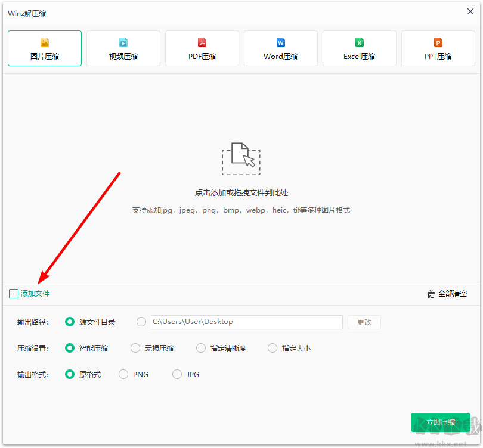
Task: Click the trash icon beside 全部清空
Action: coord(431,293)
